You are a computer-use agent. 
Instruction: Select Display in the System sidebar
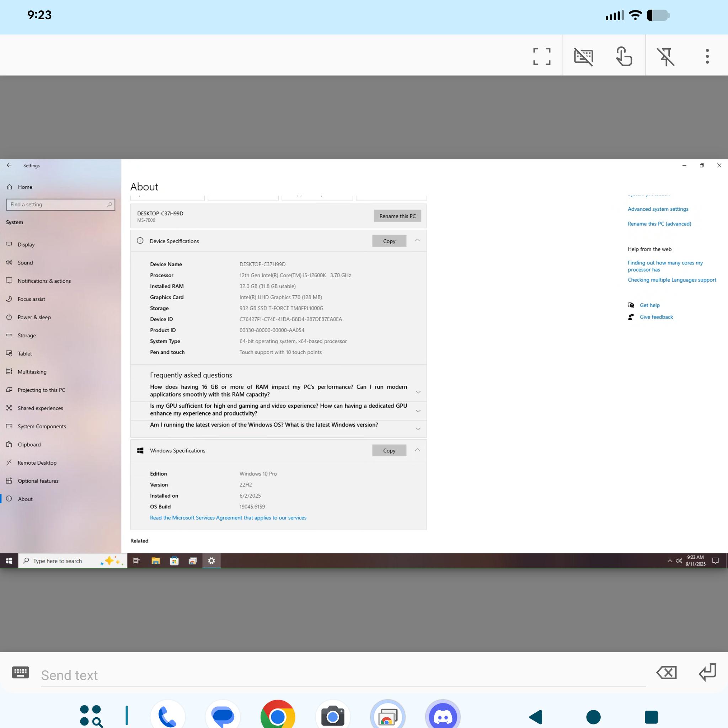[26, 245]
